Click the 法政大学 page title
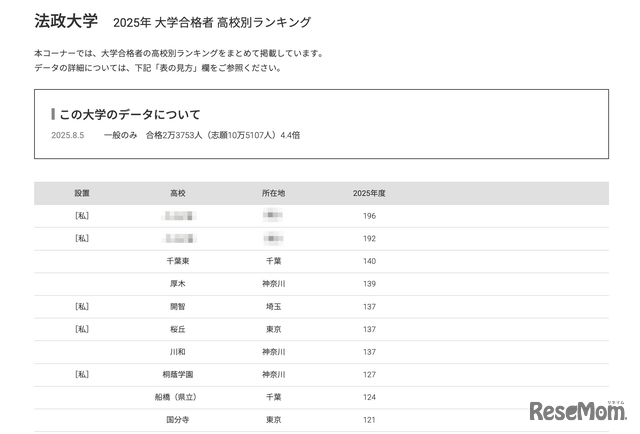Screen dimensions: 640x434 tap(65, 21)
